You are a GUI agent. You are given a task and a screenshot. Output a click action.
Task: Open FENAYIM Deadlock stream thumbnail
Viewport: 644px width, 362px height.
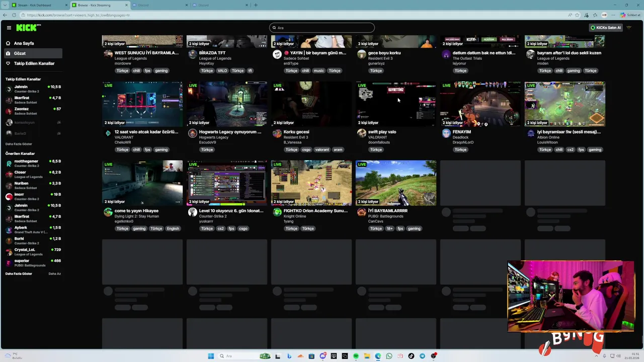[480, 104]
